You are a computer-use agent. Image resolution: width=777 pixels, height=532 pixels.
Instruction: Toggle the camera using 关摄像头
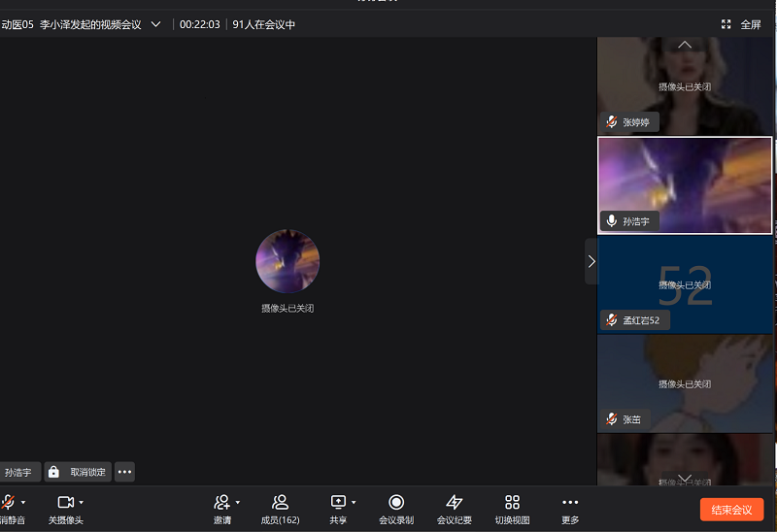65,502
